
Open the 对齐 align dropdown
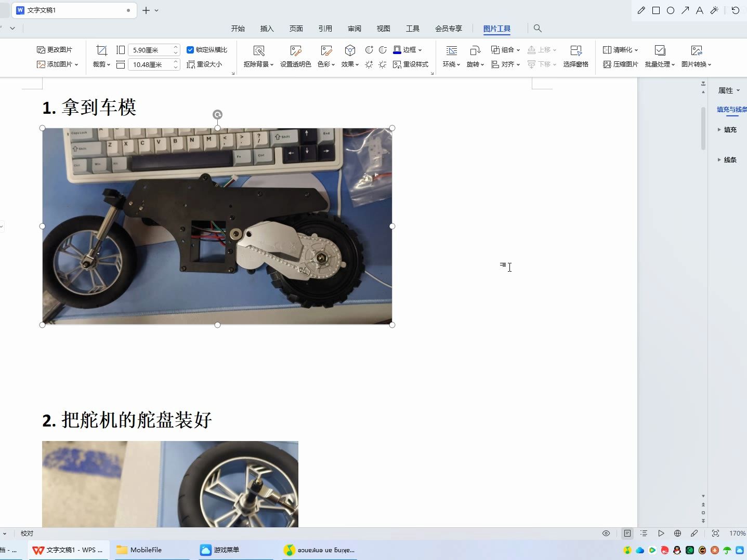(506, 64)
